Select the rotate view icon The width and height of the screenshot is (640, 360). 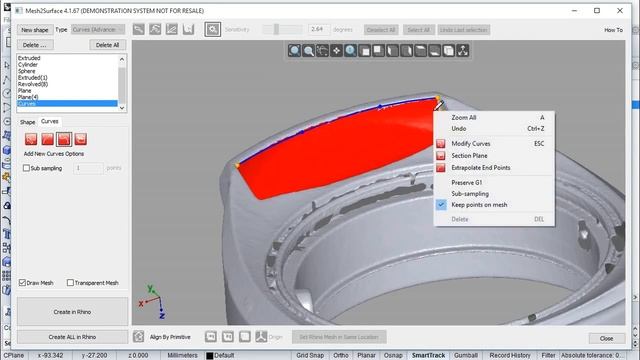[x=322, y=51]
